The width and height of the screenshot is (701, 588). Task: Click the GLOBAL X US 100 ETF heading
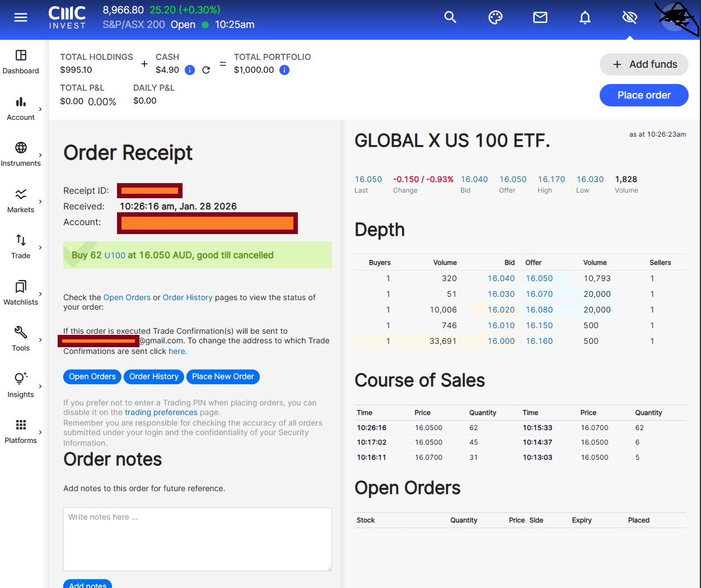[x=452, y=141]
